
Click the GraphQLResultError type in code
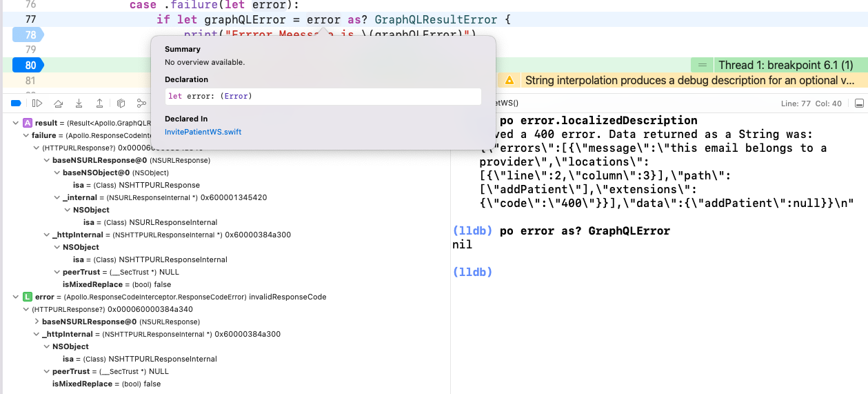point(437,19)
